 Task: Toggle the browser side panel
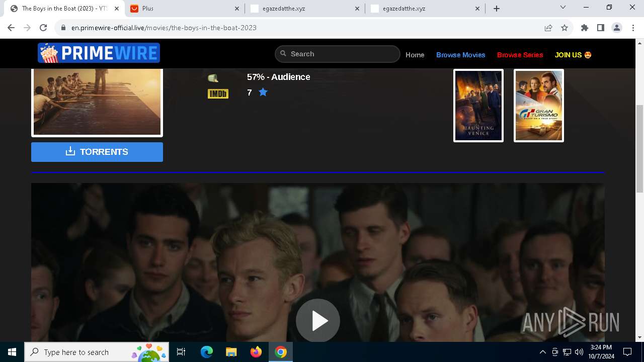point(601,28)
